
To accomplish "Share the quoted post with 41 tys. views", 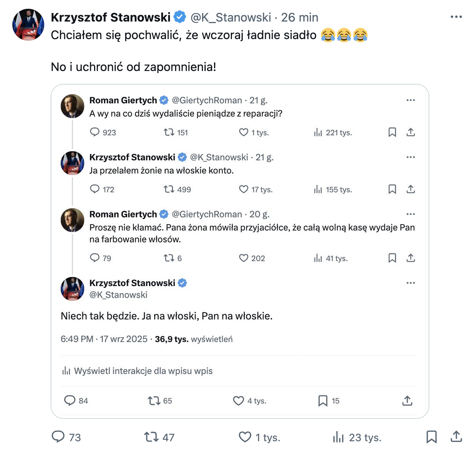I will 411,258.
